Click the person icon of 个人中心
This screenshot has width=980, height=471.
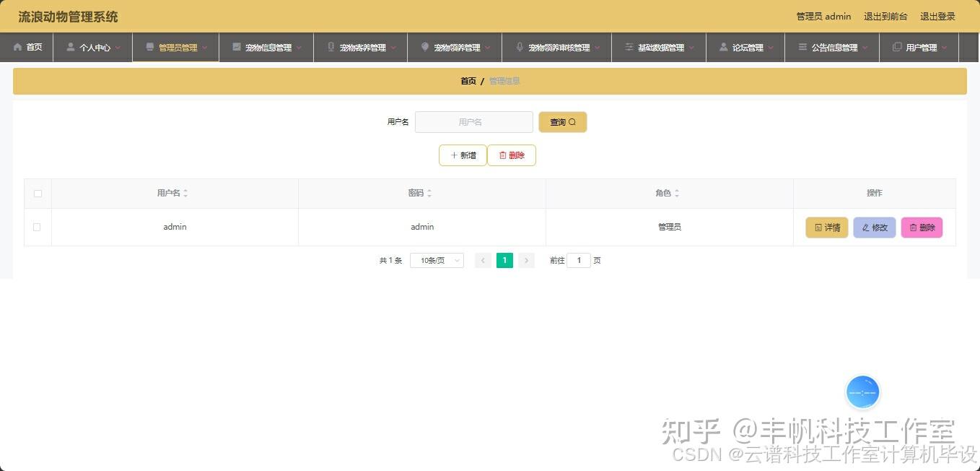pyautogui.click(x=71, y=47)
